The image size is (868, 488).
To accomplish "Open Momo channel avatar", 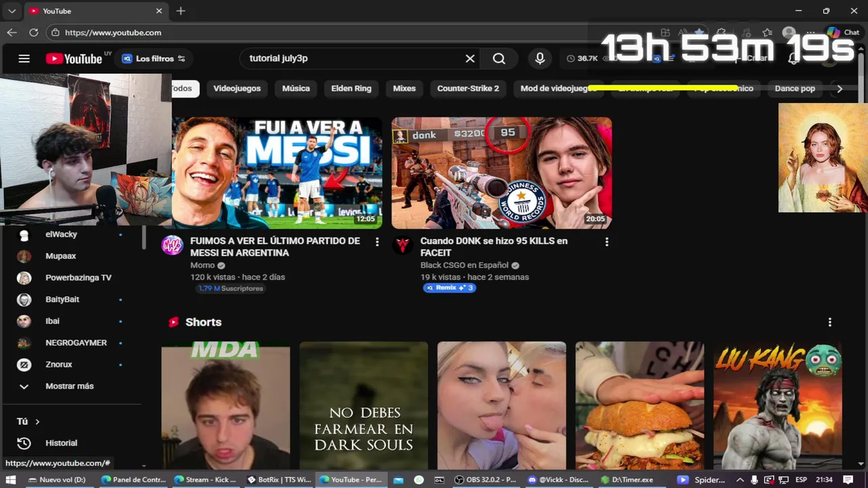I will pyautogui.click(x=172, y=245).
